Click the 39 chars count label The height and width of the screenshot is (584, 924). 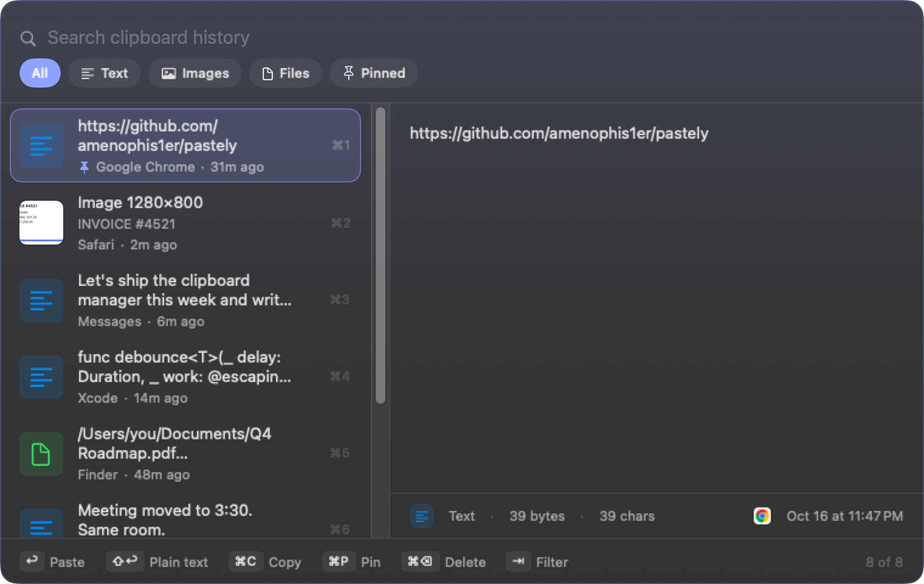627,516
